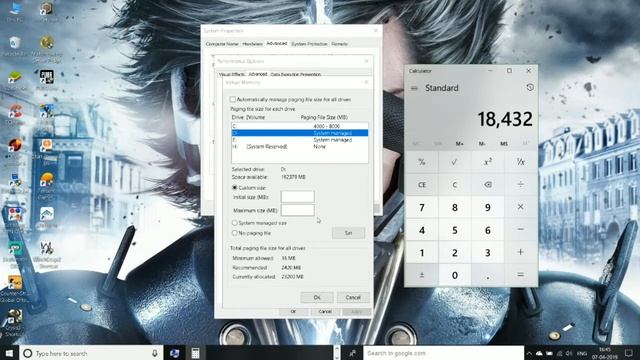Open the Remote tab in System Properties

(x=340, y=44)
